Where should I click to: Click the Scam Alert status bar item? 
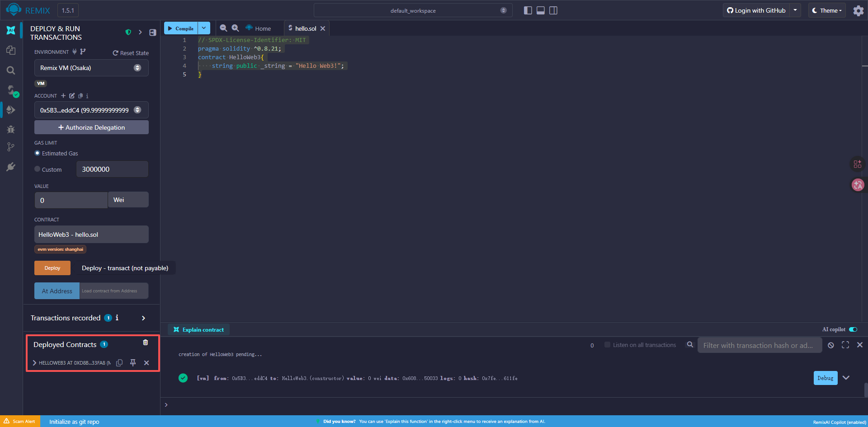20,421
